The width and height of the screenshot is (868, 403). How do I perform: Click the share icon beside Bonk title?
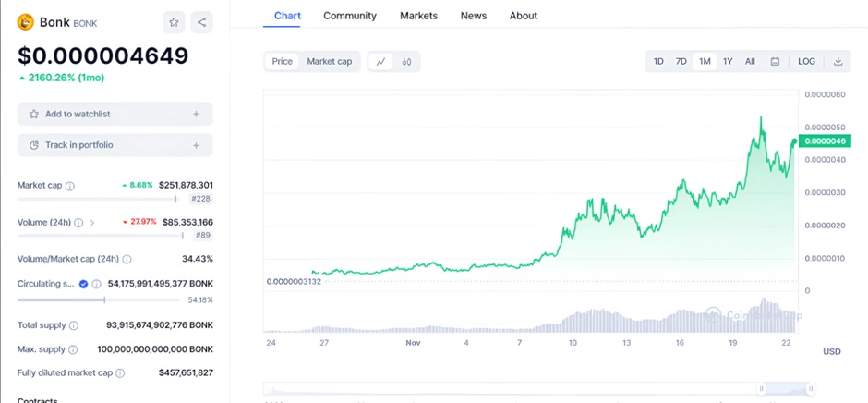[202, 22]
